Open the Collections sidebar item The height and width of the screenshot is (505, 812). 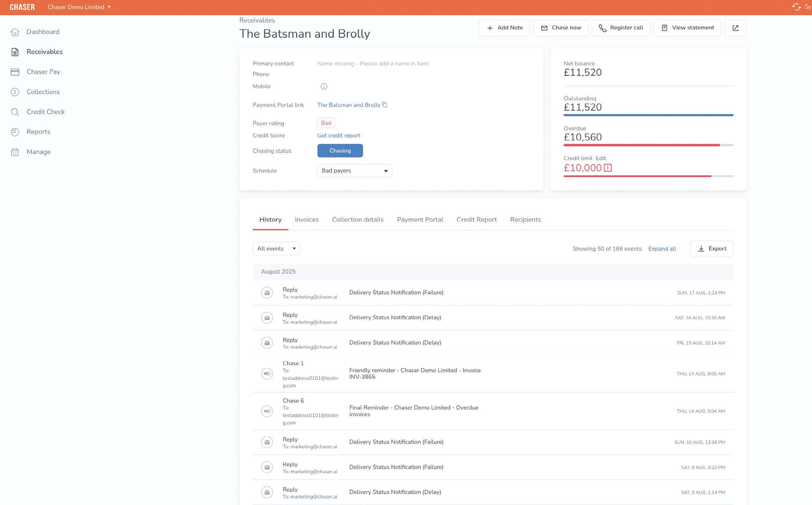(x=43, y=92)
